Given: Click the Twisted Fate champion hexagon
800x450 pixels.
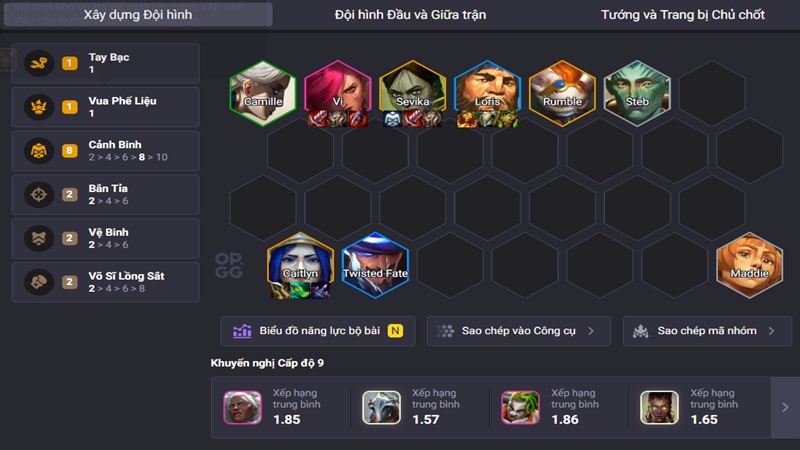Looking at the screenshot, I should [x=375, y=265].
